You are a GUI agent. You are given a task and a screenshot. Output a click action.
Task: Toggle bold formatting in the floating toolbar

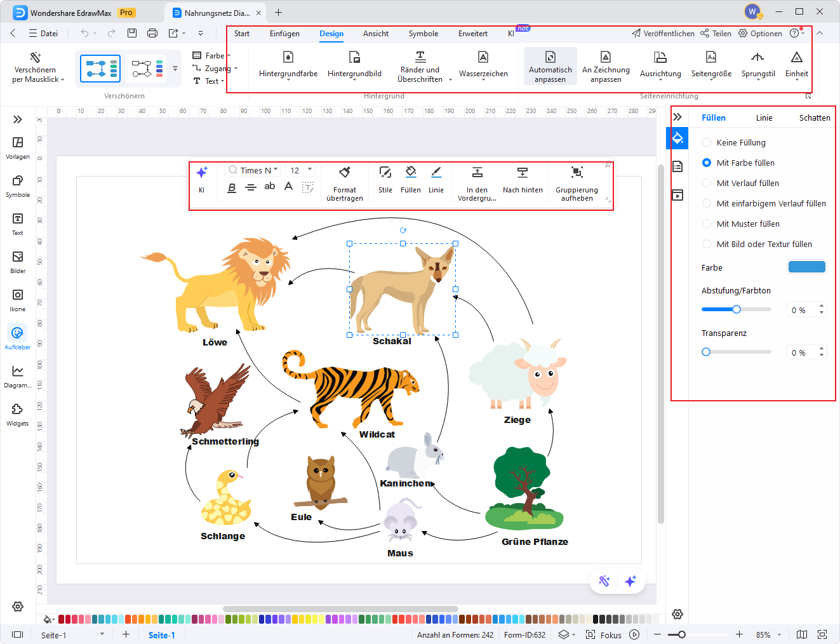(232, 187)
